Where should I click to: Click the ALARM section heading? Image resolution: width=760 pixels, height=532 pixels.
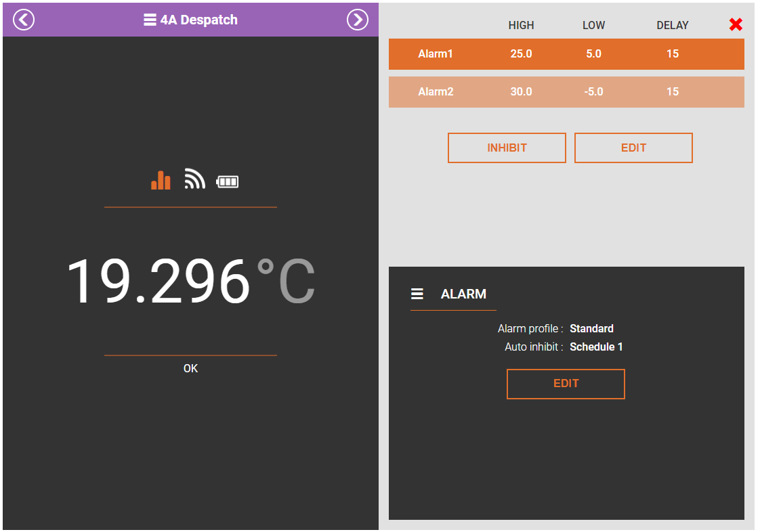tap(463, 294)
